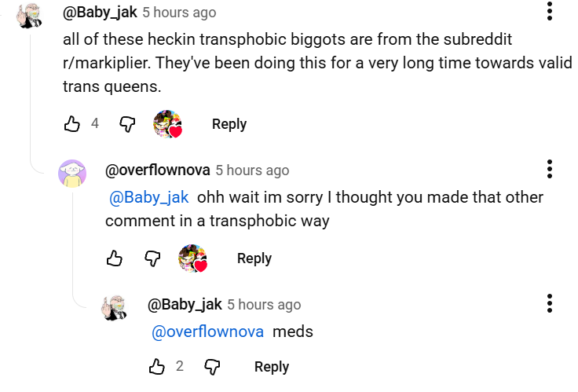The width and height of the screenshot is (578, 392).
Task: Open three-dot menu on the "meds" reply
Action: click(x=549, y=303)
